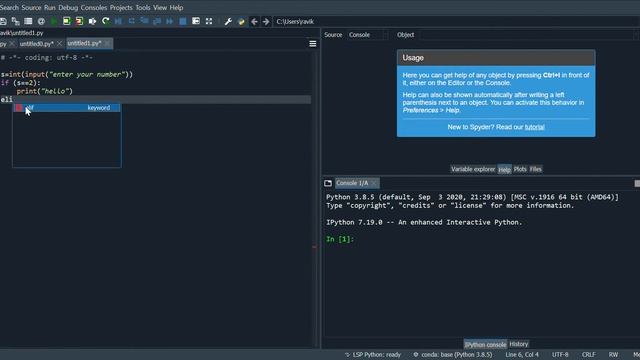Open the Consoles menu
Screen dimensions: 640x360
[x=93, y=7]
